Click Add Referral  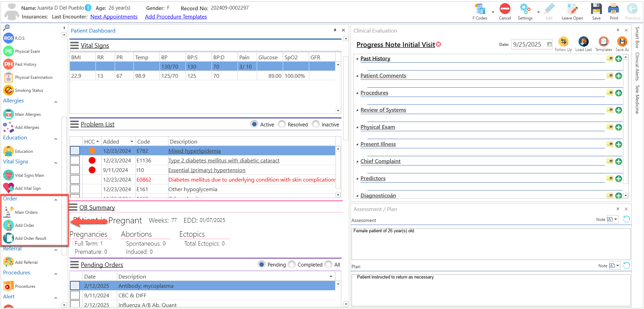[21, 262]
